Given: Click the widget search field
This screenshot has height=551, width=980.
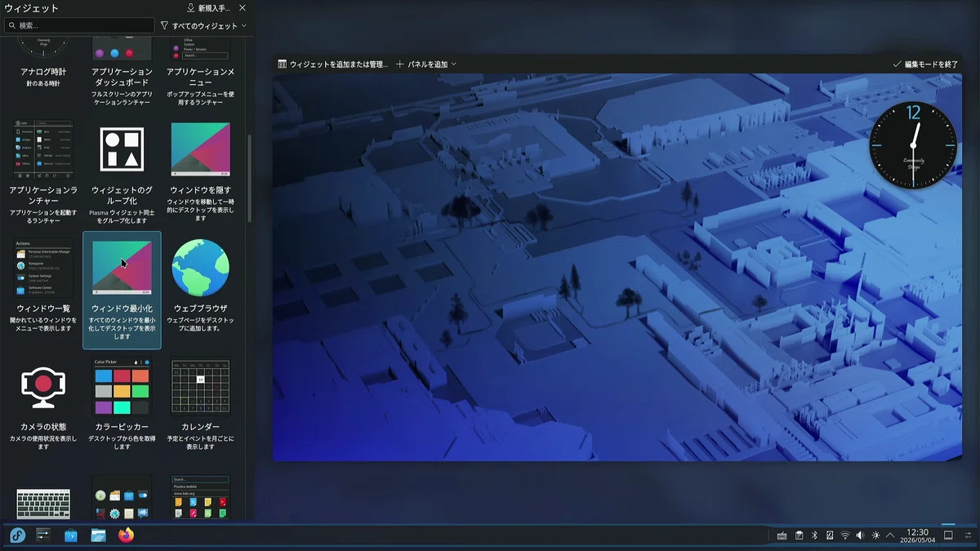Looking at the screenshot, I should tap(79, 26).
